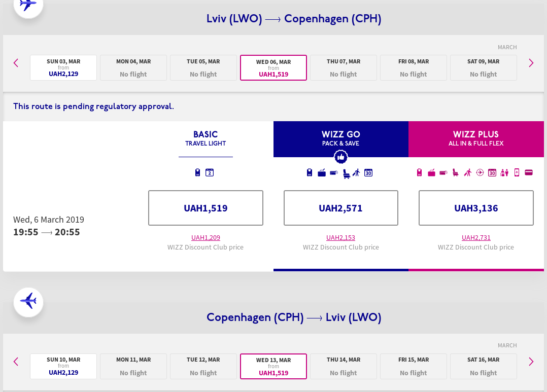Image resolution: width=547 pixels, height=392 pixels.
Task: Click the WIZZ GO seat selection icon
Action: 346,173
